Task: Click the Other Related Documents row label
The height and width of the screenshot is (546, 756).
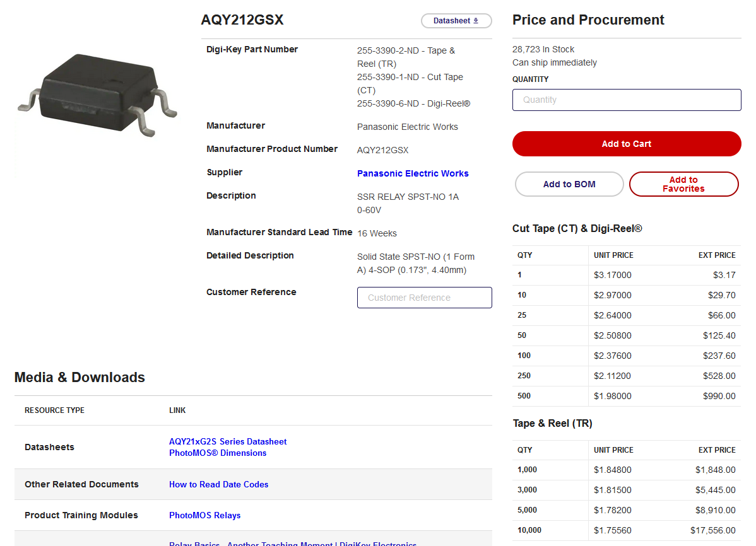Action: [81, 484]
